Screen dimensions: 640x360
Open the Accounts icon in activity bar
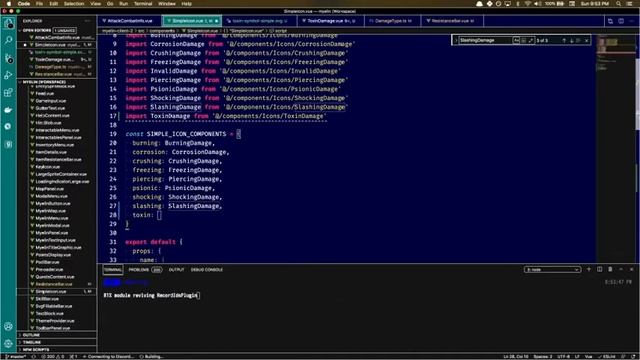point(8,327)
